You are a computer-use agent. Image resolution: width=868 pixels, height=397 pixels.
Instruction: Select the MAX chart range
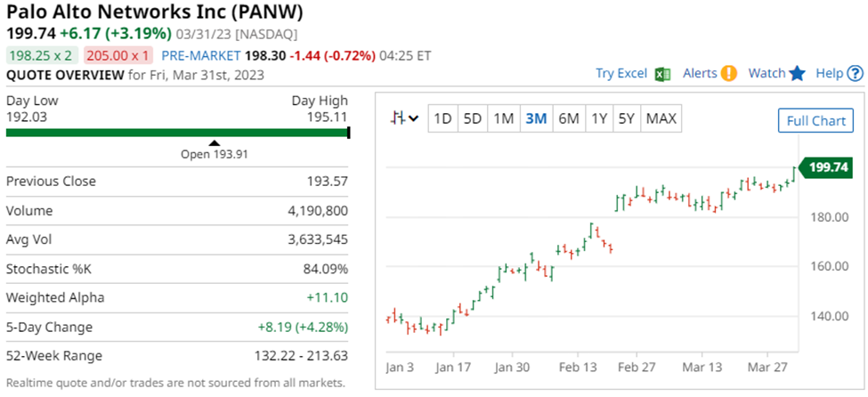pos(661,118)
